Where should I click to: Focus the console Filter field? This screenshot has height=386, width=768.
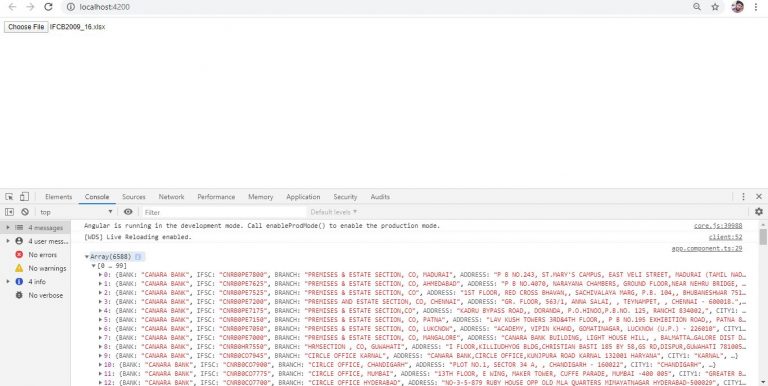[x=223, y=212]
